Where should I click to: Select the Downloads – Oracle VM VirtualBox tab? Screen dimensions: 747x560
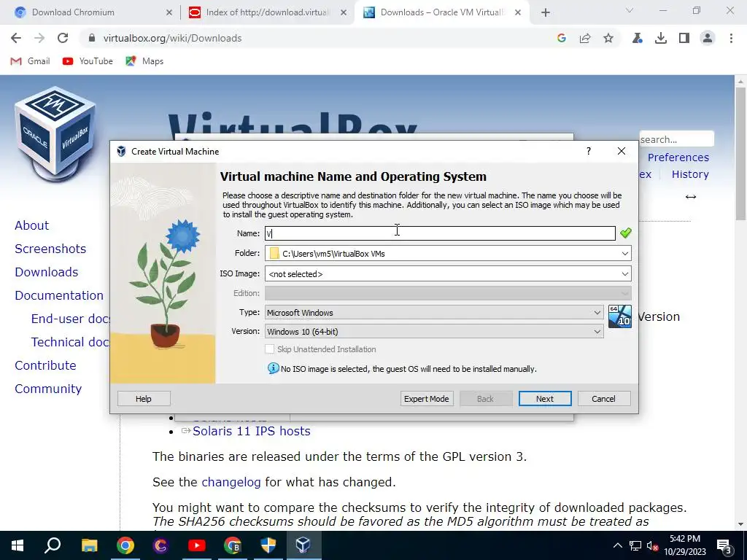click(441, 12)
